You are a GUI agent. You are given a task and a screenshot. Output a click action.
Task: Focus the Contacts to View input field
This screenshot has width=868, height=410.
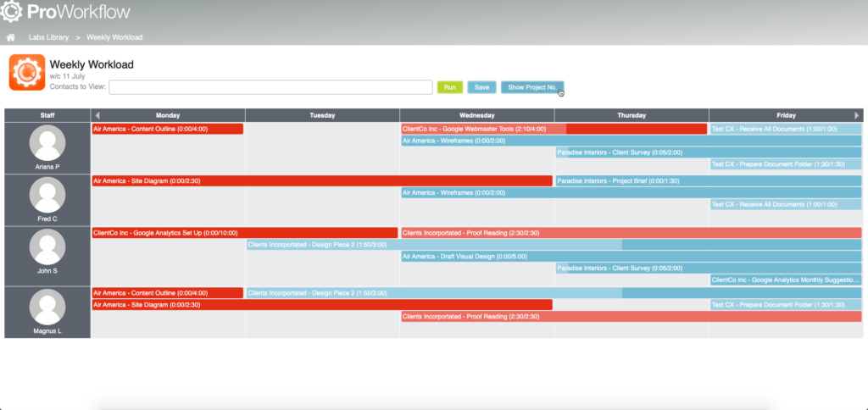coord(270,87)
